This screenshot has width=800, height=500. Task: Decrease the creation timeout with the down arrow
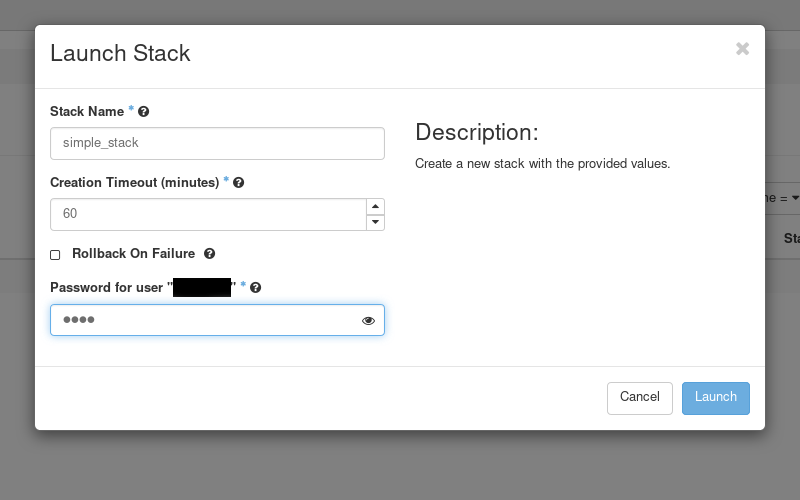[x=375, y=222]
